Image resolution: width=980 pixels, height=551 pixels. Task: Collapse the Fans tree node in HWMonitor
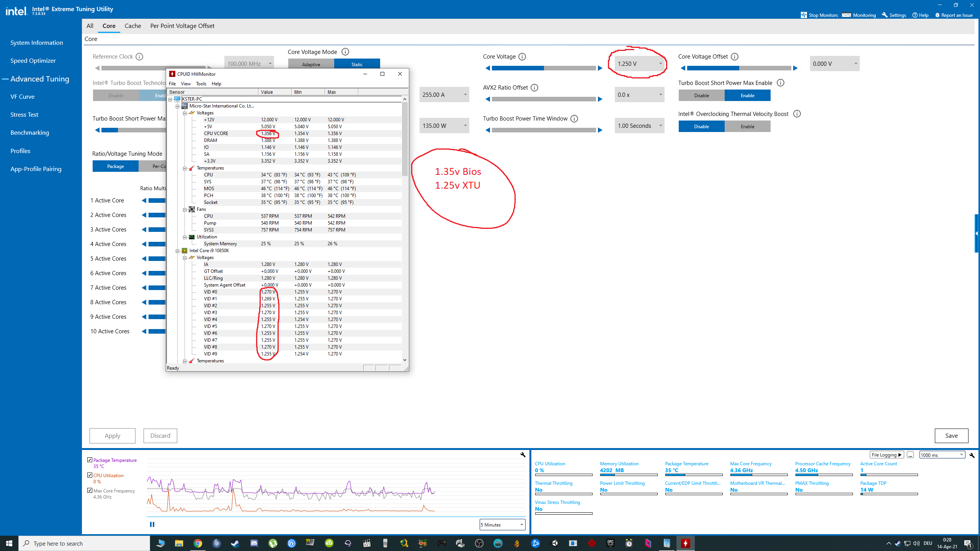(x=185, y=209)
